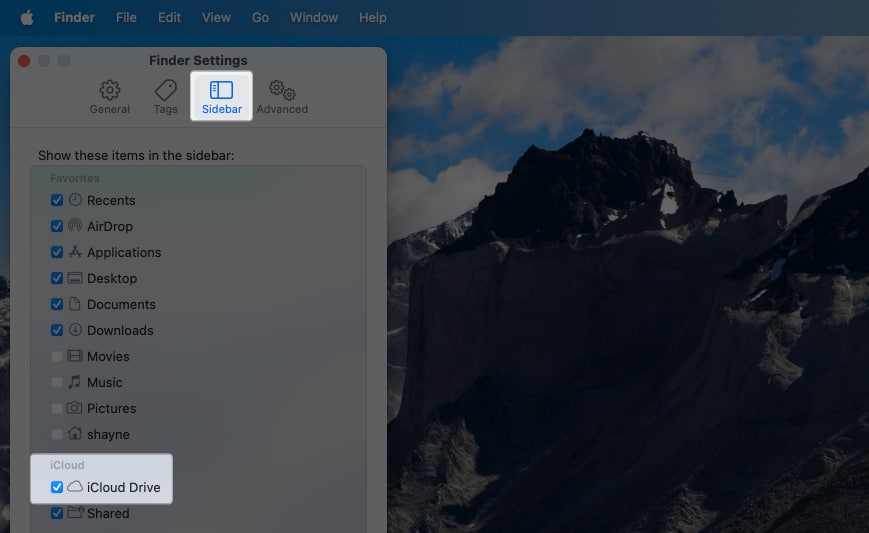Open the View menu
Viewport: 869px width, 533px height.
(x=216, y=18)
